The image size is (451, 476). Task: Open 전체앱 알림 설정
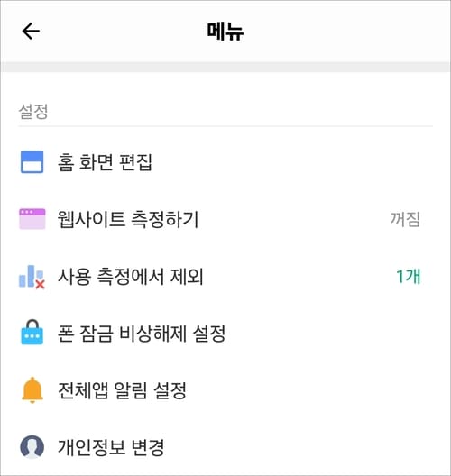tap(225, 390)
